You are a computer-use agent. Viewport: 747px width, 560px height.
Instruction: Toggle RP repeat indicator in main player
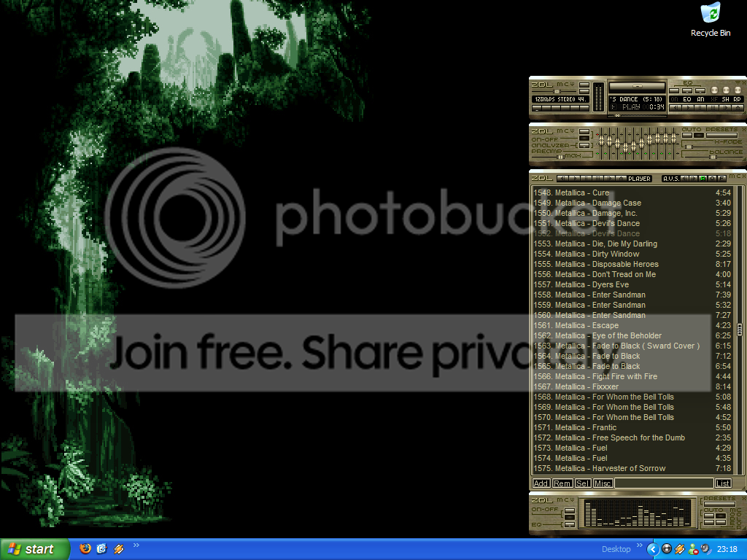pos(737,99)
